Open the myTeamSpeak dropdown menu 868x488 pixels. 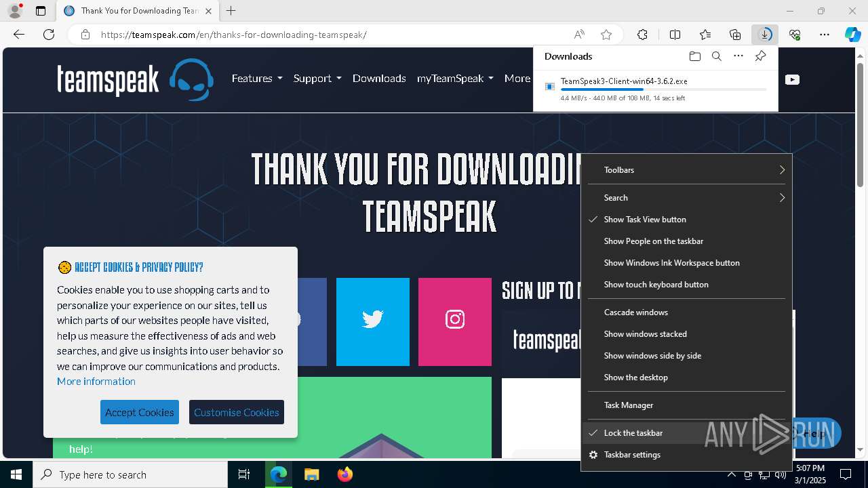455,79
